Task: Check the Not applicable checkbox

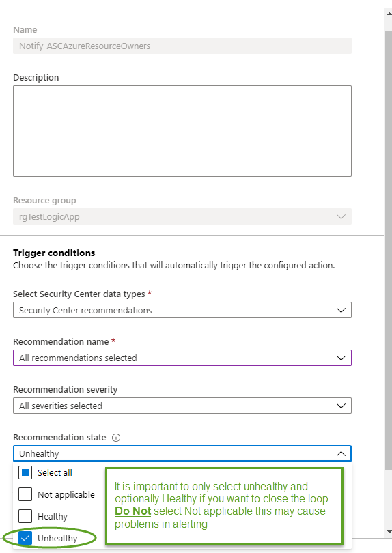Action: [25, 494]
